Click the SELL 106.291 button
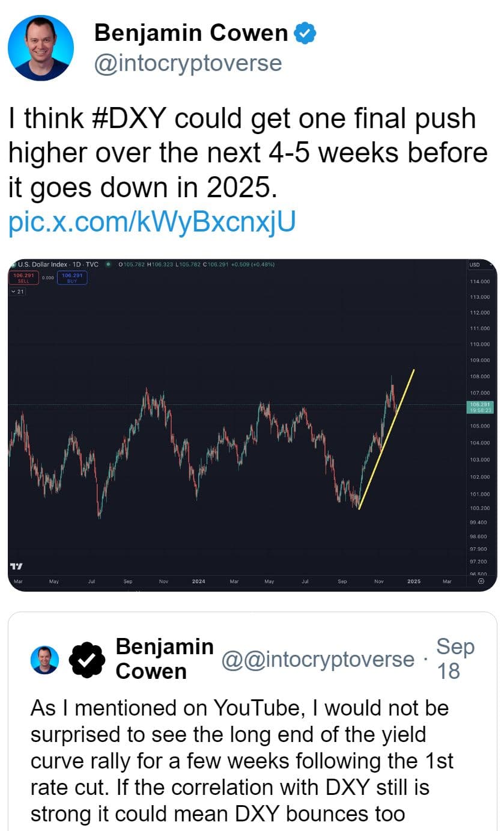Viewport: 504px width, 831px height. tap(24, 277)
